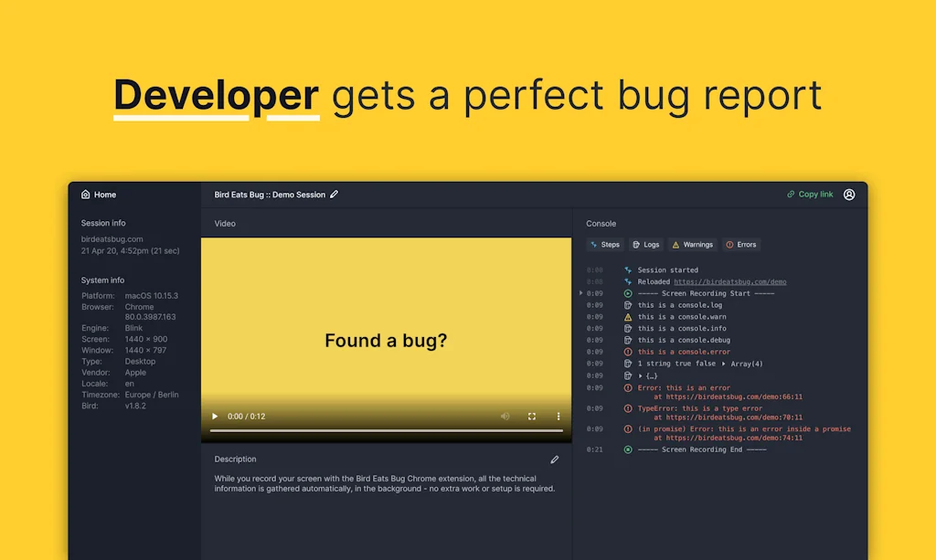This screenshot has height=560, width=936.
Task: Toggle the Warnings console filter
Action: click(692, 245)
